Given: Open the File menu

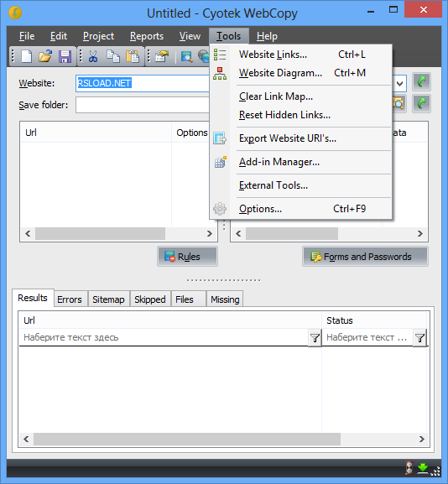Looking at the screenshot, I should tap(27, 36).
